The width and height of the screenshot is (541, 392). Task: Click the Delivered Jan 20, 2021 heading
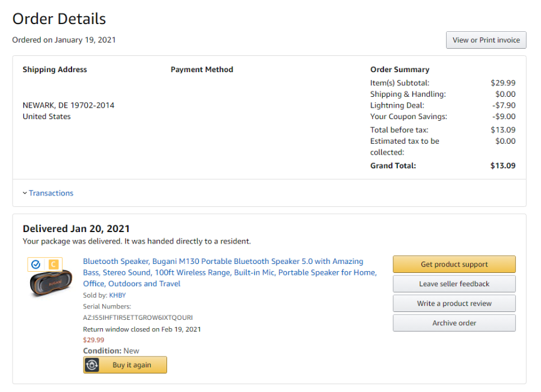76,229
